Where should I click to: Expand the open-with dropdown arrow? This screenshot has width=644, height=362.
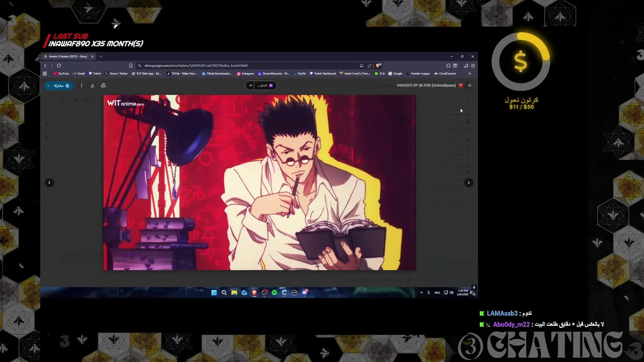click(251, 85)
